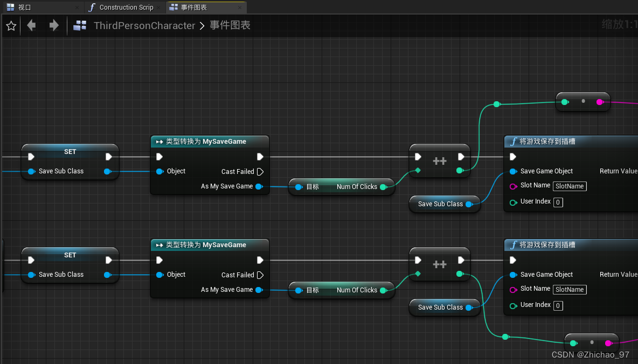Click lower Save Game Object pin
The image size is (638, 364).
click(514, 275)
